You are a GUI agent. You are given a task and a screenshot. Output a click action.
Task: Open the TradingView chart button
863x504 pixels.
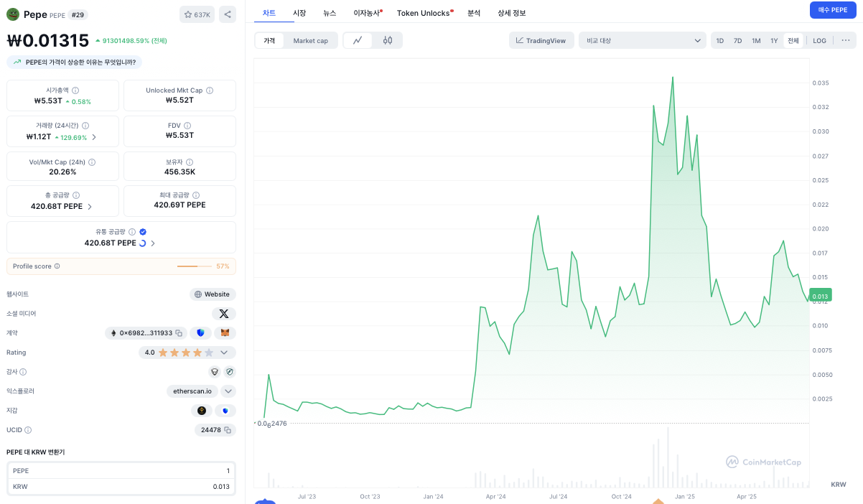[x=541, y=41]
